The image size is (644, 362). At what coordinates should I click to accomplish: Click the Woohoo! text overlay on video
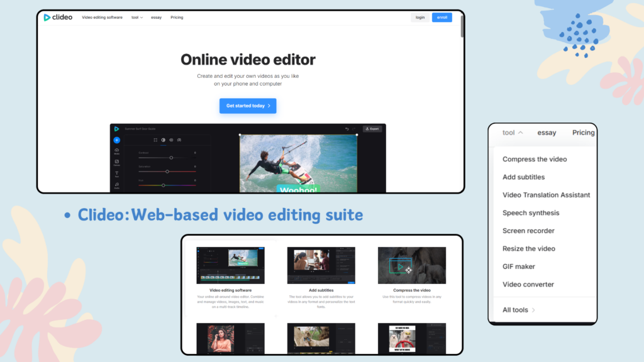point(299,189)
